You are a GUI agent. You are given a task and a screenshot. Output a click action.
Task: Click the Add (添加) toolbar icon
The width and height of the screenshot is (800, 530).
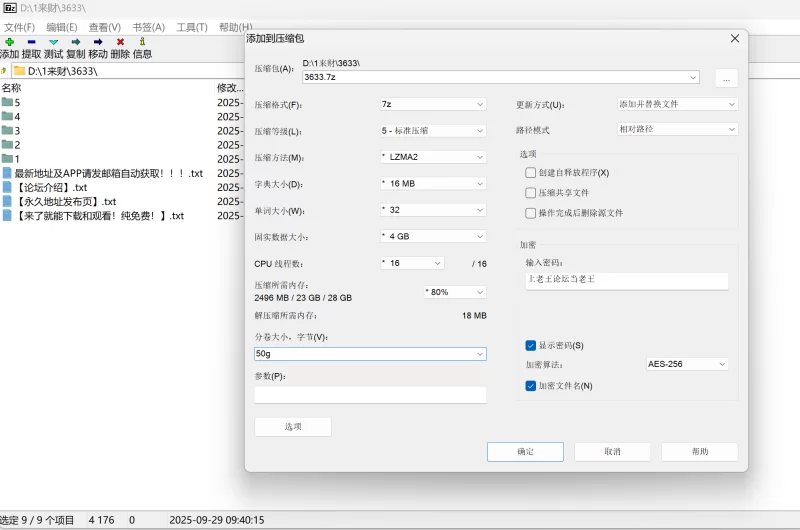[9, 42]
